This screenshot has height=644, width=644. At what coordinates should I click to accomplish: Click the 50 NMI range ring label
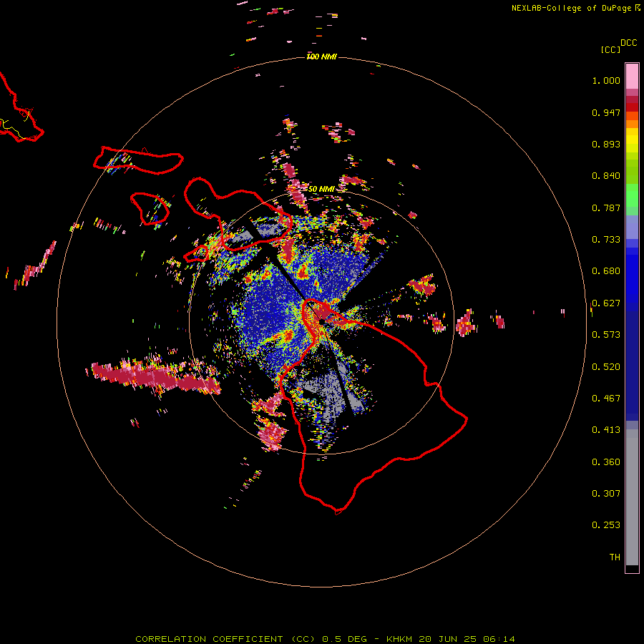point(321,190)
